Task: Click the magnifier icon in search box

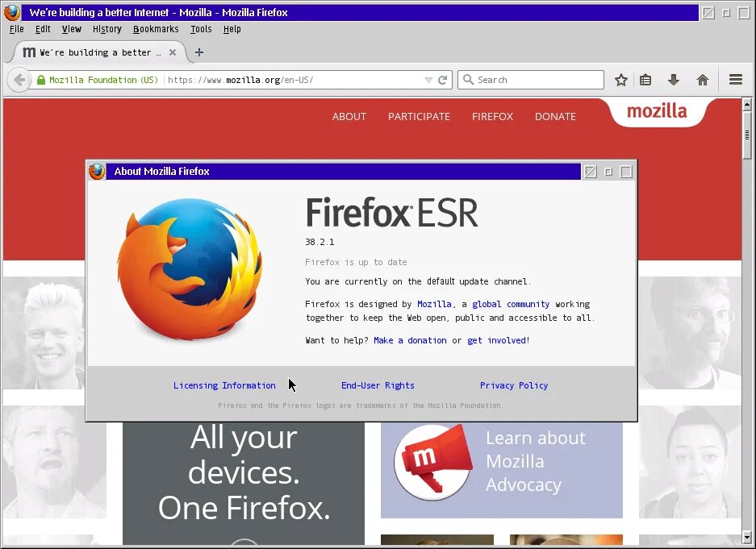Action: point(468,80)
